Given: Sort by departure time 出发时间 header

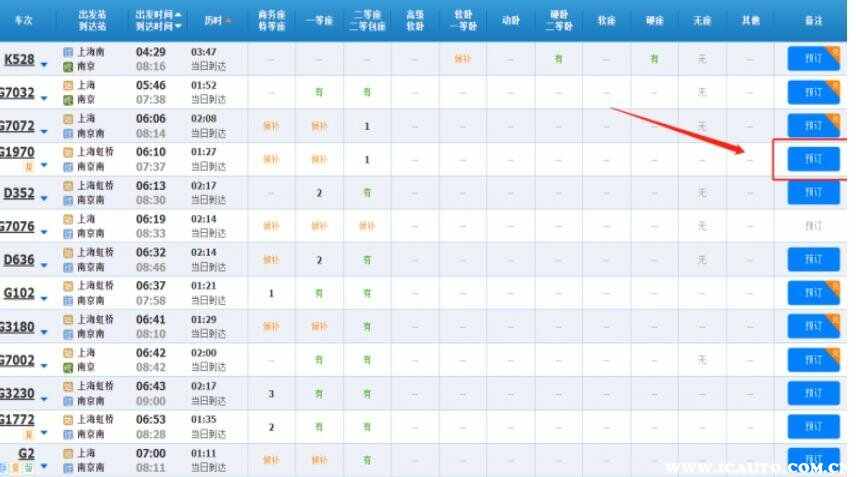Looking at the screenshot, I should [x=158, y=15].
